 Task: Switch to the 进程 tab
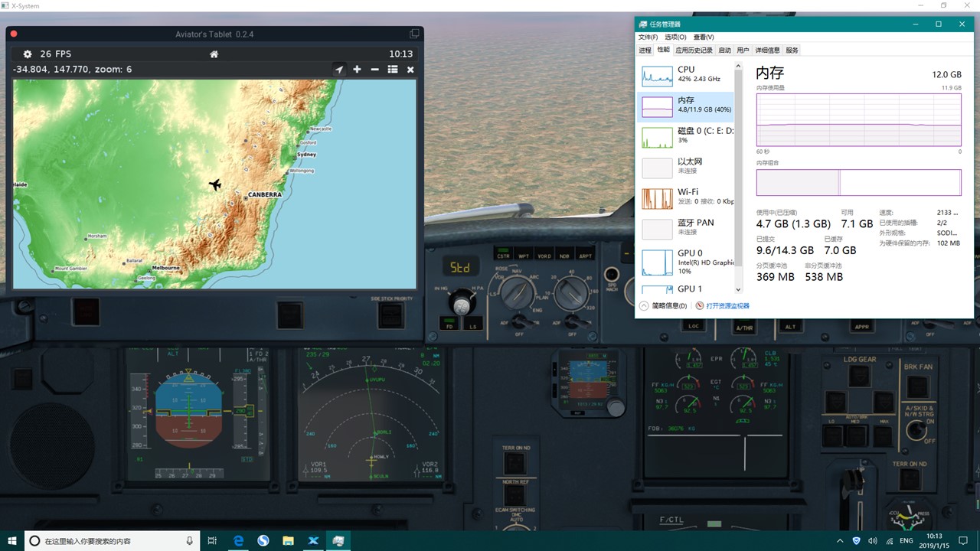tap(645, 50)
